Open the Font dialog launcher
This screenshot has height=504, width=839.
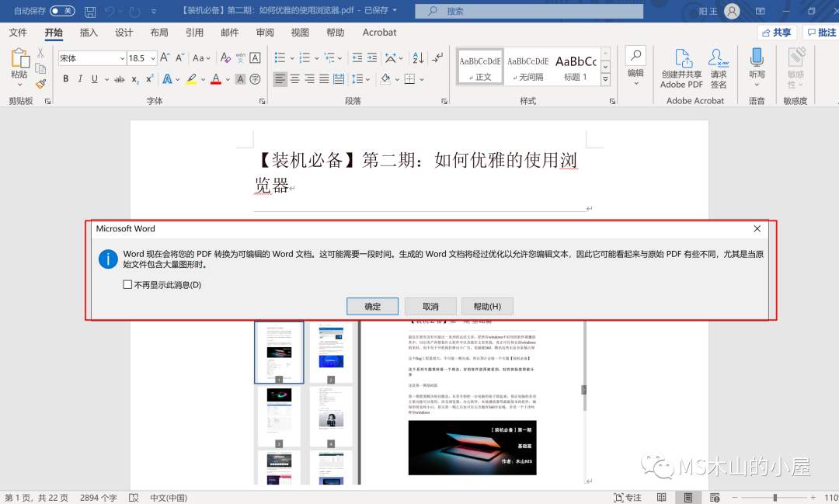(x=263, y=101)
